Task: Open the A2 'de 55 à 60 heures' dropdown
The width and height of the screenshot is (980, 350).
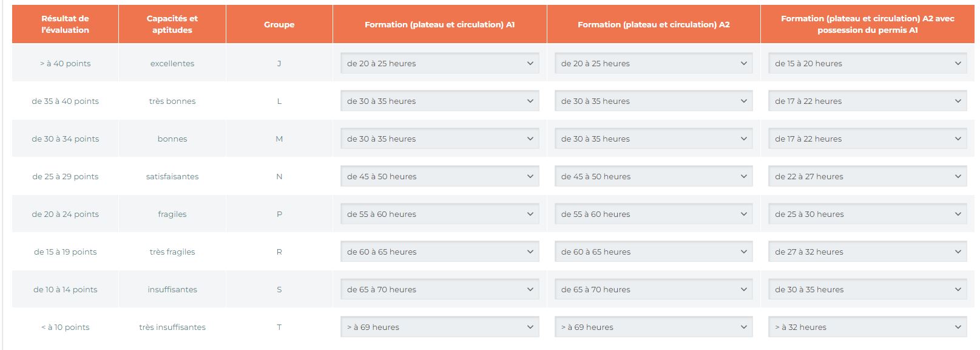Action: click(x=654, y=214)
